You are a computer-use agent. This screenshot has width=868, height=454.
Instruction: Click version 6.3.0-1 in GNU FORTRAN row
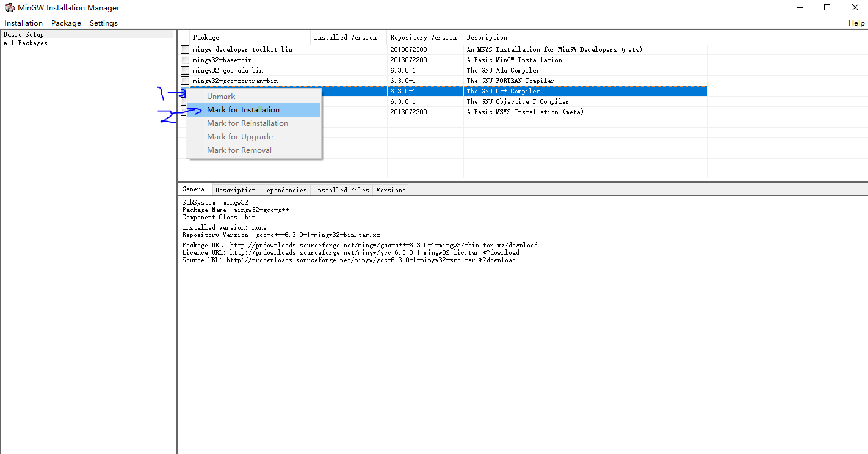pyautogui.click(x=403, y=81)
